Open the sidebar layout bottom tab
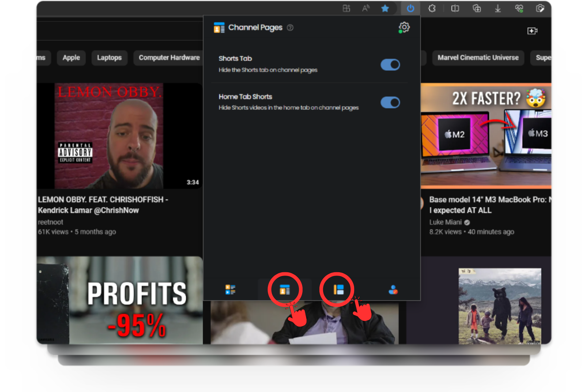This screenshot has height=392, width=588. click(338, 289)
